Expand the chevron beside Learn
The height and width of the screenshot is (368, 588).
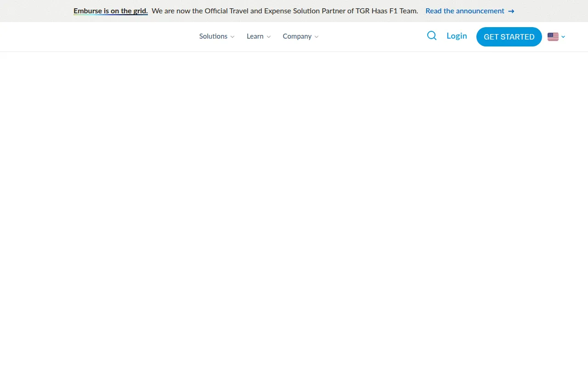point(269,37)
